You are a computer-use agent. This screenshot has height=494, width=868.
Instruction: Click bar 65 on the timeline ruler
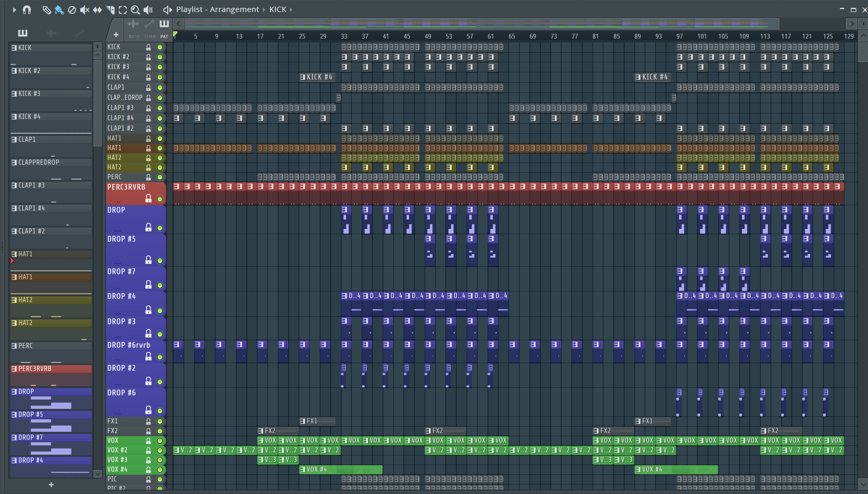click(512, 36)
